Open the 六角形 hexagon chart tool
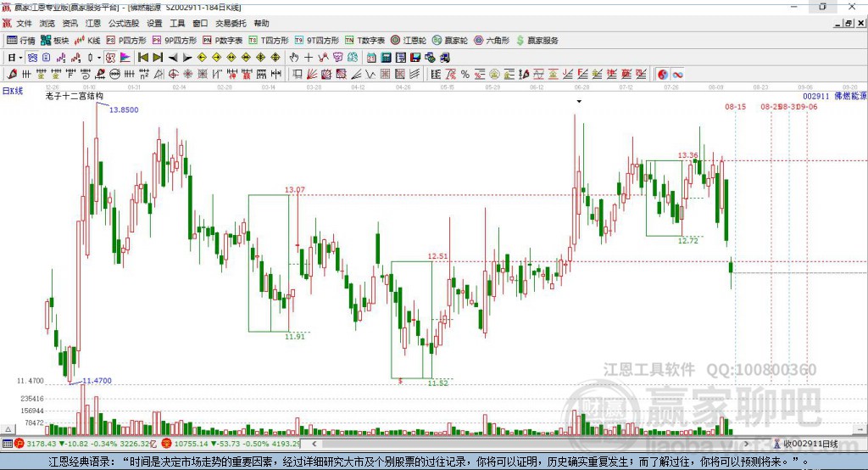Image resolution: width=868 pixels, height=470 pixels. pos(492,41)
